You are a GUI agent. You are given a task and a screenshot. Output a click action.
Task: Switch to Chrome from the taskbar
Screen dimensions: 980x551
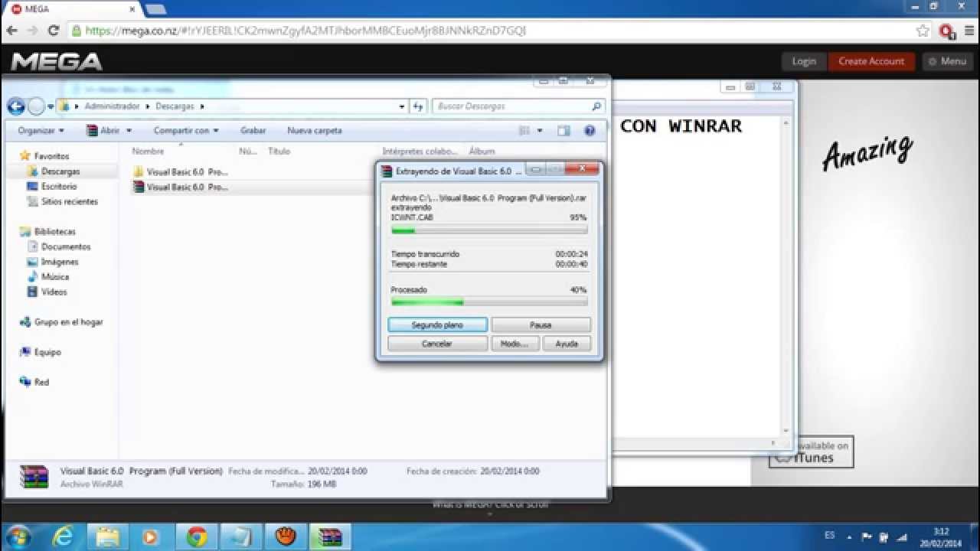(x=197, y=536)
